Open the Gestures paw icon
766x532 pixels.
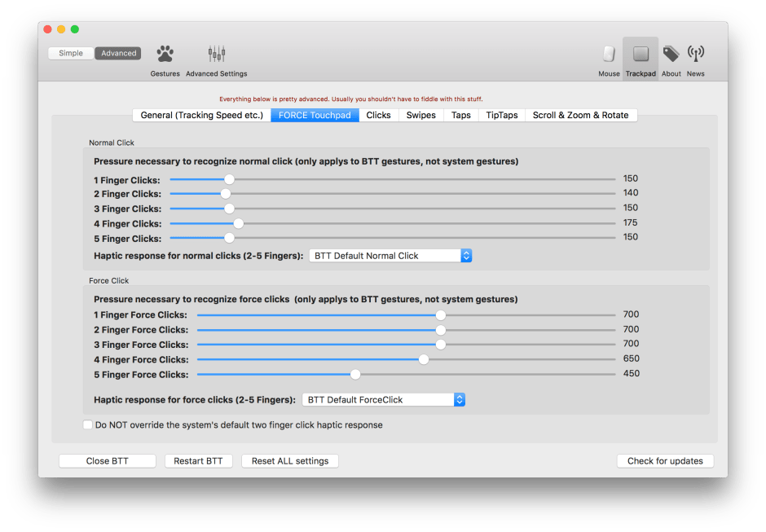click(x=165, y=55)
